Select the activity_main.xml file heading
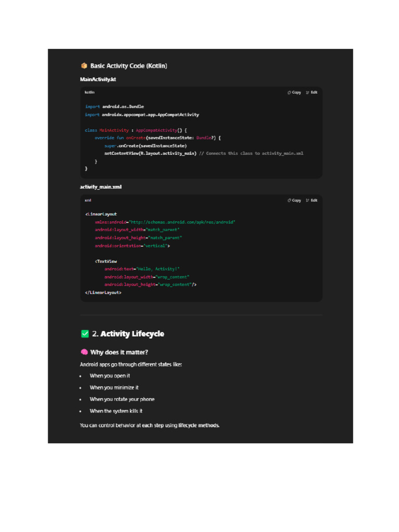This screenshot has width=399, height=532. pos(101,187)
